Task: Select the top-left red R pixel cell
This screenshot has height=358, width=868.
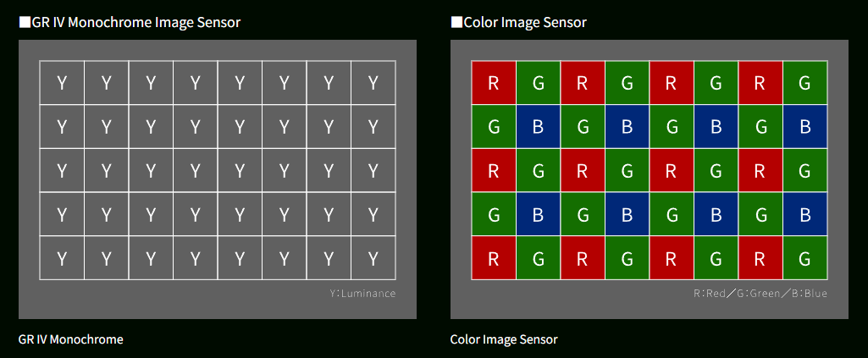Action: click(x=494, y=83)
